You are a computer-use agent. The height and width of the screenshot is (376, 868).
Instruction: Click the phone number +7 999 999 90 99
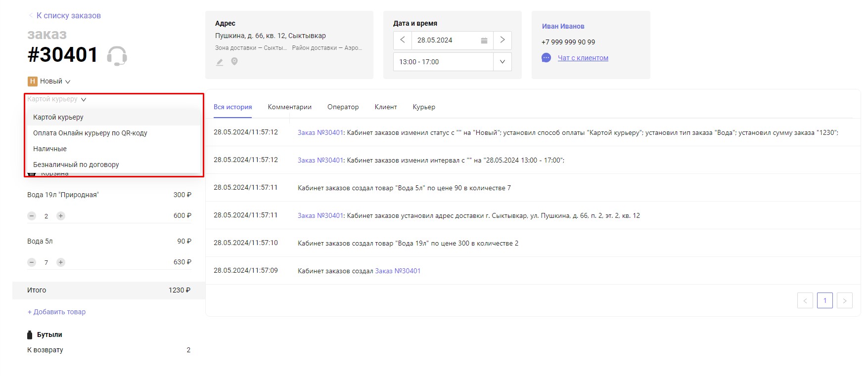click(568, 42)
